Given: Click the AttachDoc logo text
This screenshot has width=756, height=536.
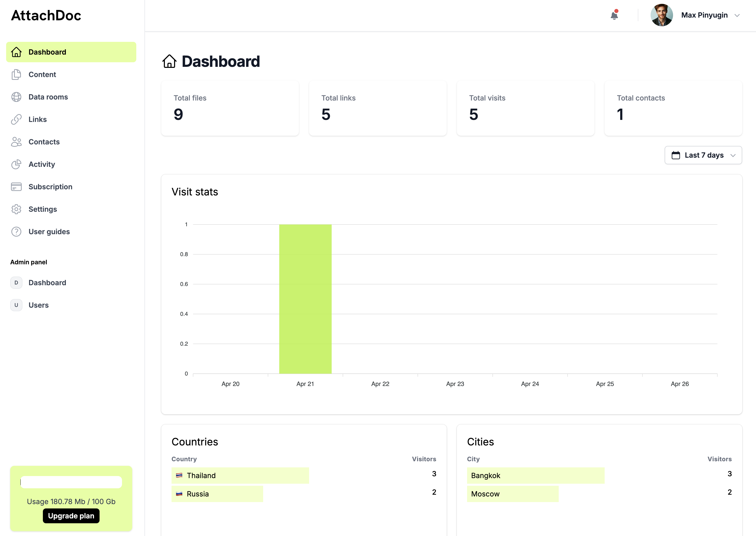Looking at the screenshot, I should coord(46,16).
